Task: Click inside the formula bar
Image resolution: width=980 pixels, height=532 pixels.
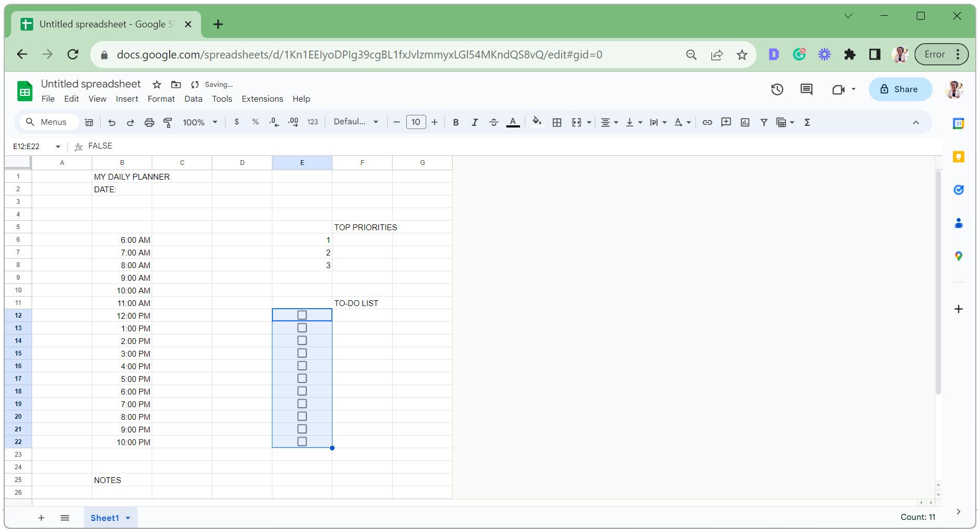Action: (x=211, y=146)
